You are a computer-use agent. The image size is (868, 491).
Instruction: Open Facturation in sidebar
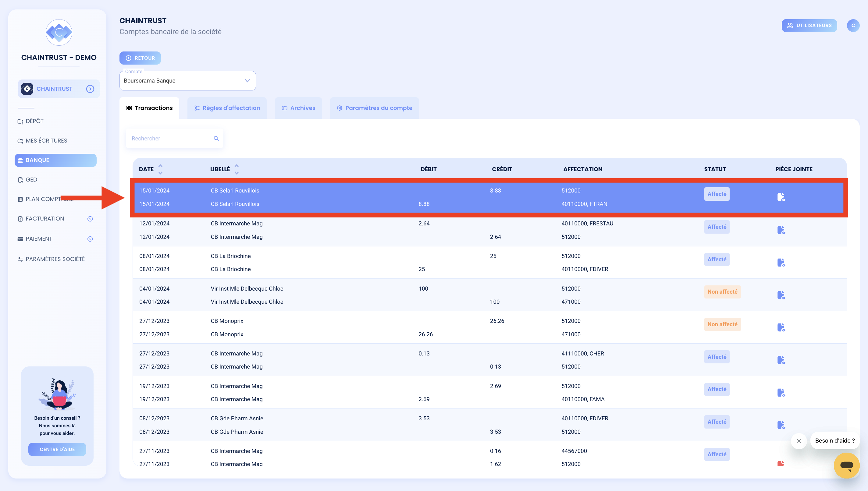coord(41,219)
